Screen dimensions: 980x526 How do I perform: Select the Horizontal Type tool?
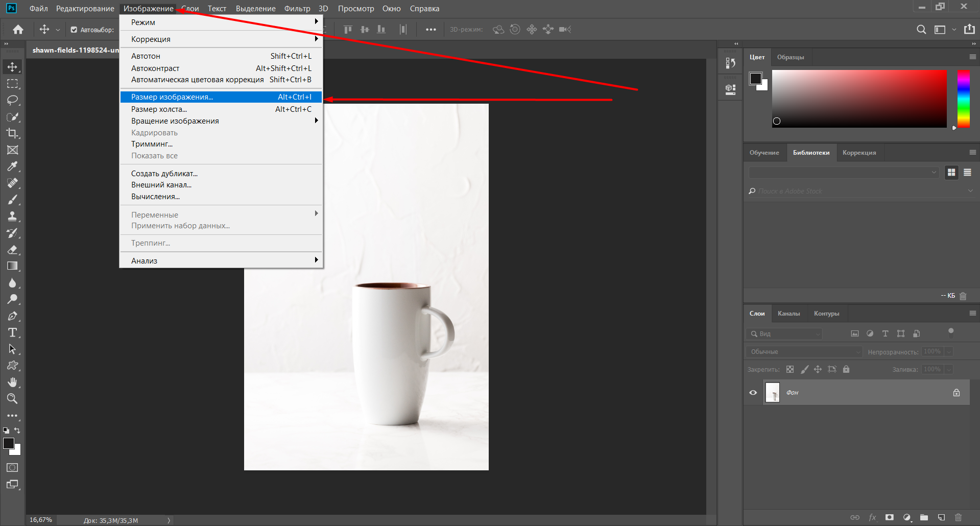[12, 332]
